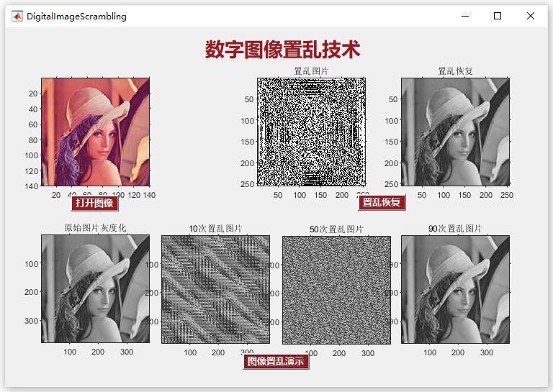Click the 置乱图片 axes title

(x=311, y=71)
